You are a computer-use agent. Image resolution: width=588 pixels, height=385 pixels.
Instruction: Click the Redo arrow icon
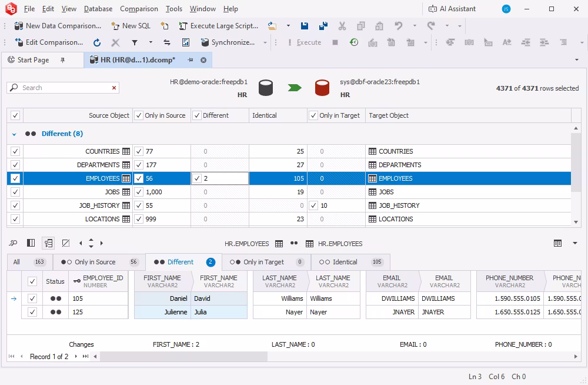[431, 26]
